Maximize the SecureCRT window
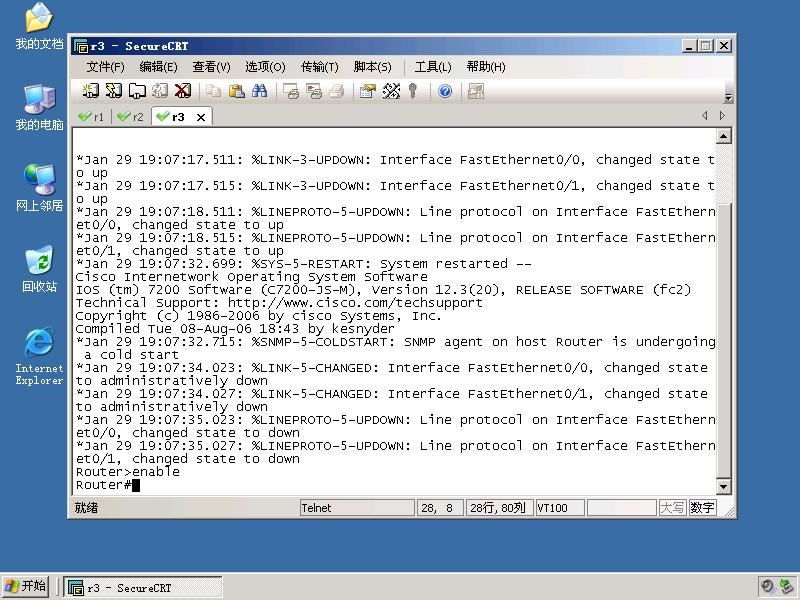The width and height of the screenshot is (800, 600). pyautogui.click(x=706, y=46)
